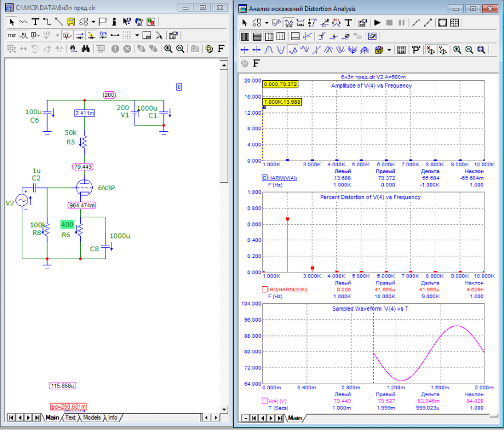Select the R6 value 400 field
Image resolution: width=504 pixels, height=430 pixels.
coord(68,224)
